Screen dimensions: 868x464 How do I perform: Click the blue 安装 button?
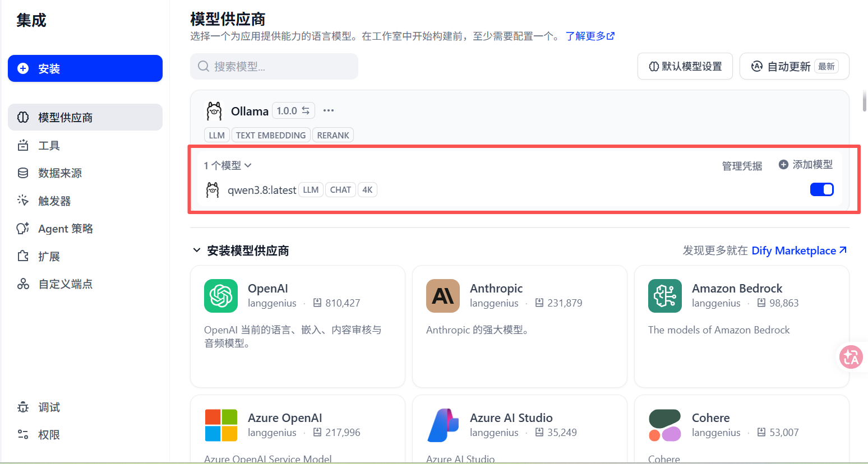(85, 68)
